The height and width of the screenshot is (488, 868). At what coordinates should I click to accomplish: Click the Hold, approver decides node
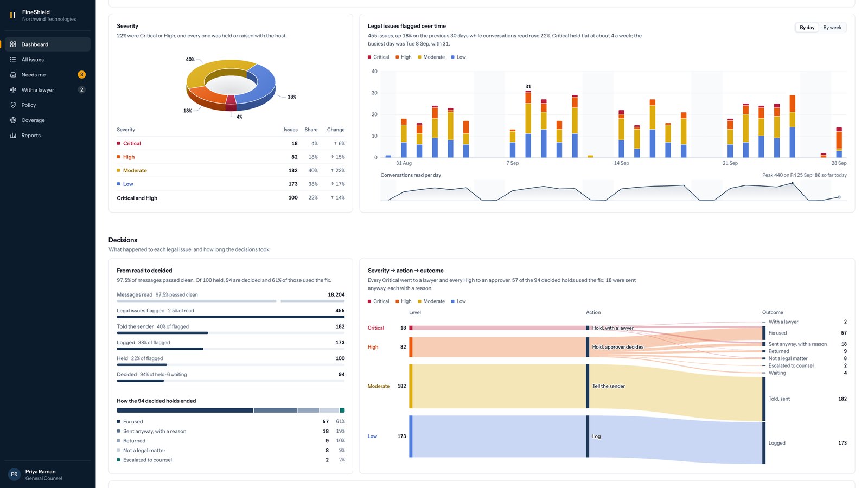click(x=588, y=347)
